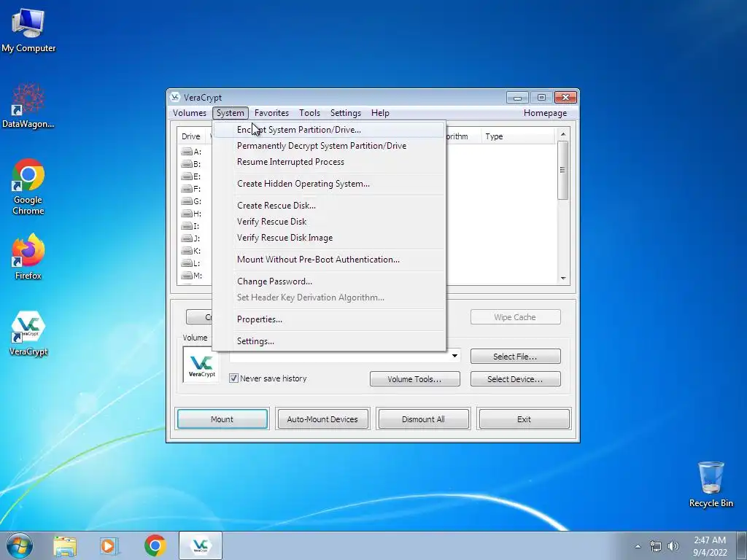Viewport: 747px width, 560px height.
Task: Select drive H: in the list
Action: 192,214
